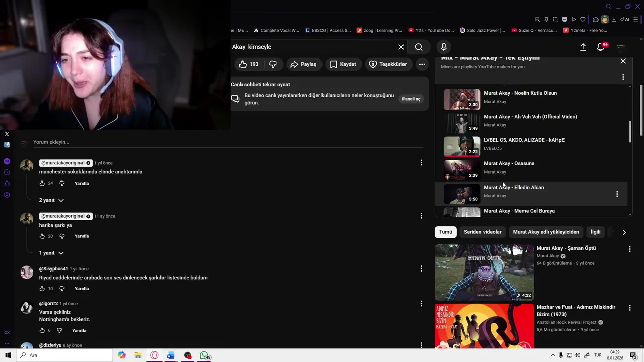Select Murat Akay - Elledin Alcan
Viewport: 644px width, 362px height.
514,188
